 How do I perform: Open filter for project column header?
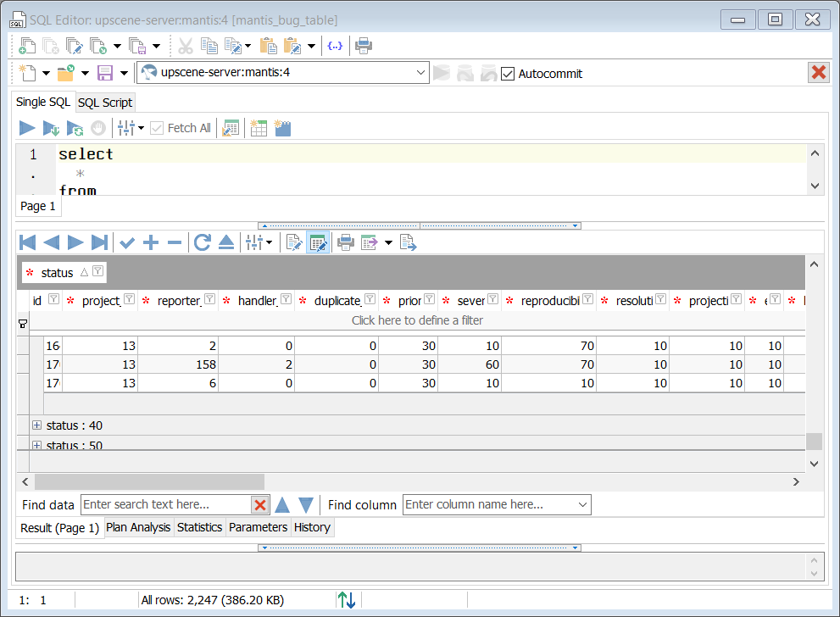[130, 299]
